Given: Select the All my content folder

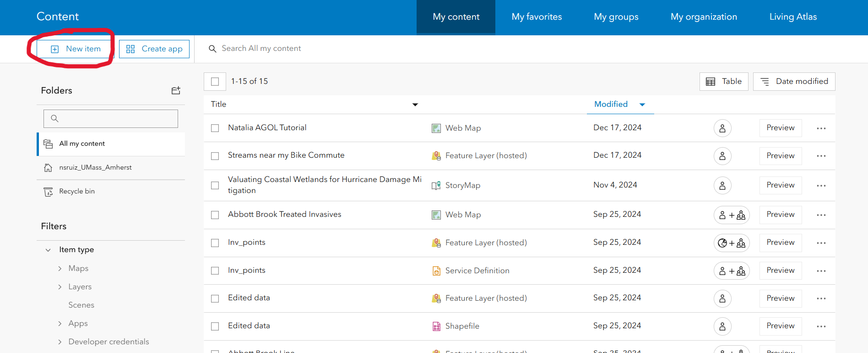Looking at the screenshot, I should pyautogui.click(x=111, y=144).
